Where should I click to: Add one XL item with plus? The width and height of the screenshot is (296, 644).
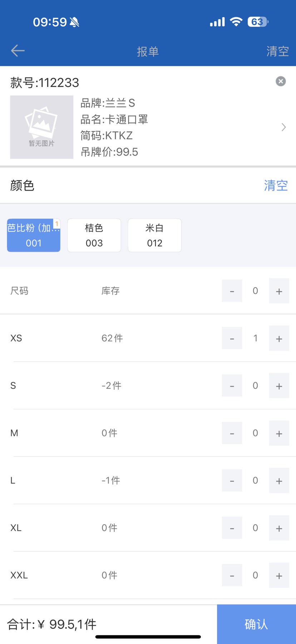[279, 528]
